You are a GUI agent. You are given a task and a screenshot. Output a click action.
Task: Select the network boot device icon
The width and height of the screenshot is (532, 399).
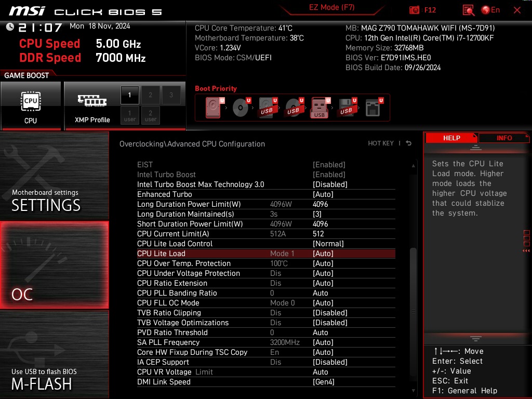coord(374,108)
